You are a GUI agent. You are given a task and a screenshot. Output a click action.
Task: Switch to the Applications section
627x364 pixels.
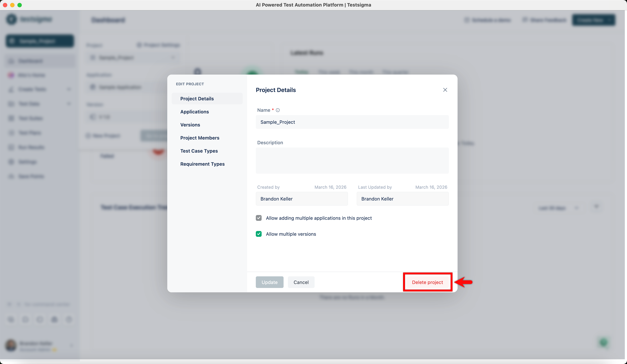(x=194, y=112)
